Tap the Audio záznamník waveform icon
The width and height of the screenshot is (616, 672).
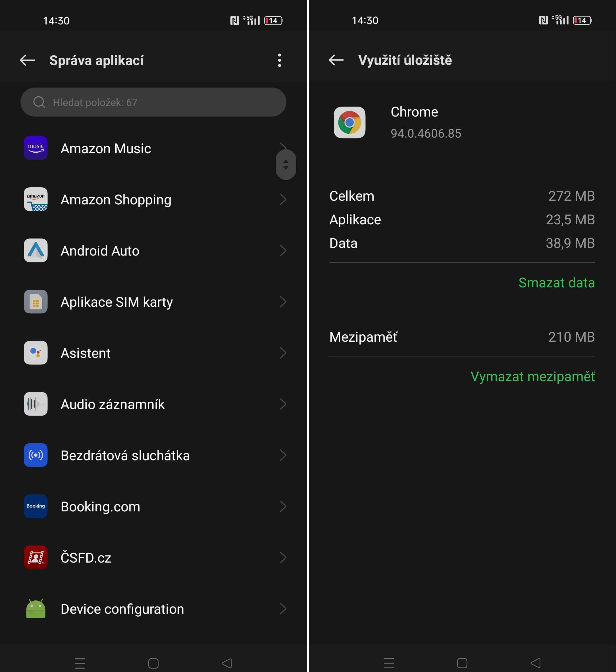[x=36, y=404]
